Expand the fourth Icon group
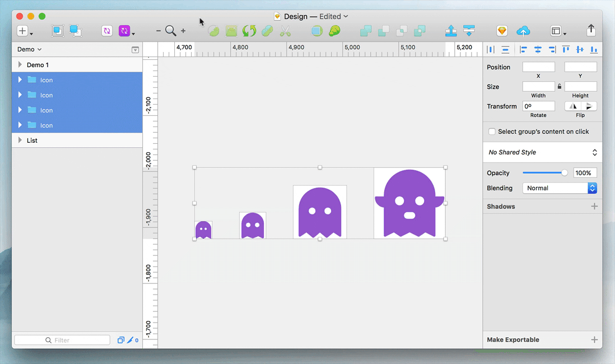This screenshot has width=615, height=364. [20, 125]
